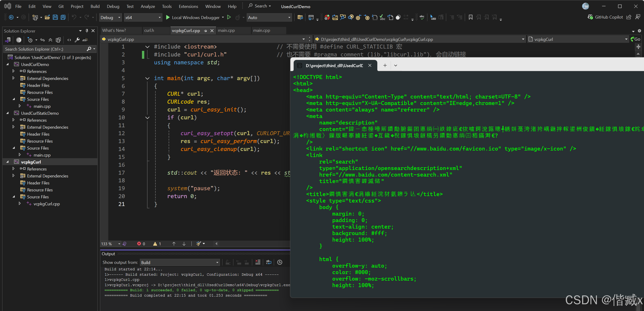This screenshot has width=644, height=311.
Task: Open the Git menu
Action: click(61, 6)
